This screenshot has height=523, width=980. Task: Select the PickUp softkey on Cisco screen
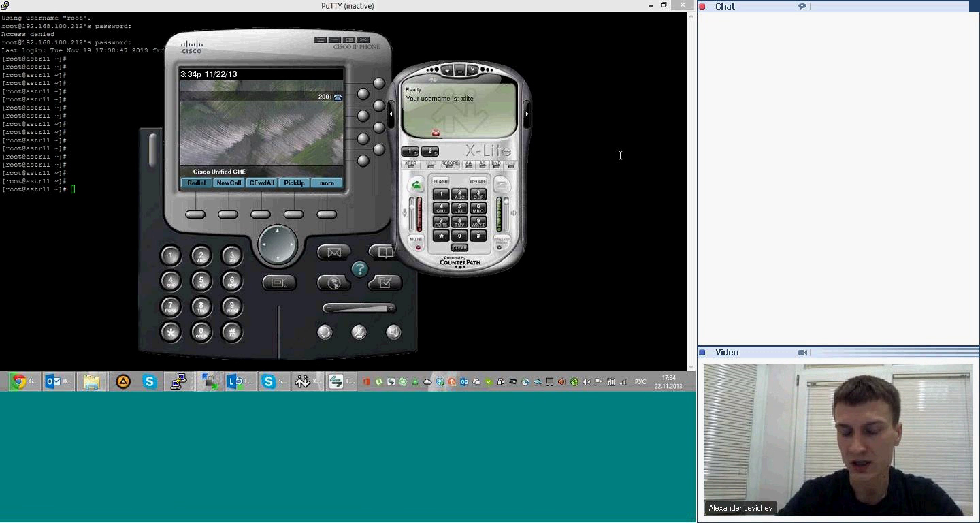click(x=294, y=183)
